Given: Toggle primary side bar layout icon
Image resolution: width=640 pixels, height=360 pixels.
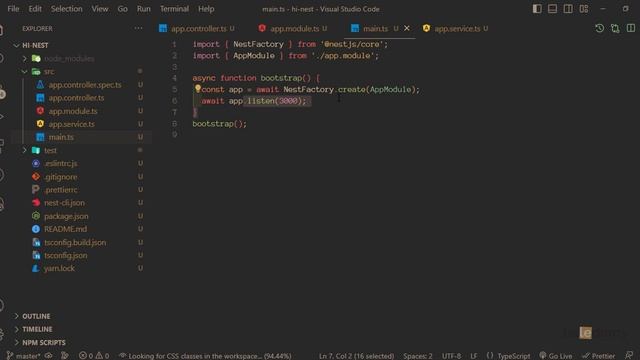Looking at the screenshot, I should pos(537,9).
